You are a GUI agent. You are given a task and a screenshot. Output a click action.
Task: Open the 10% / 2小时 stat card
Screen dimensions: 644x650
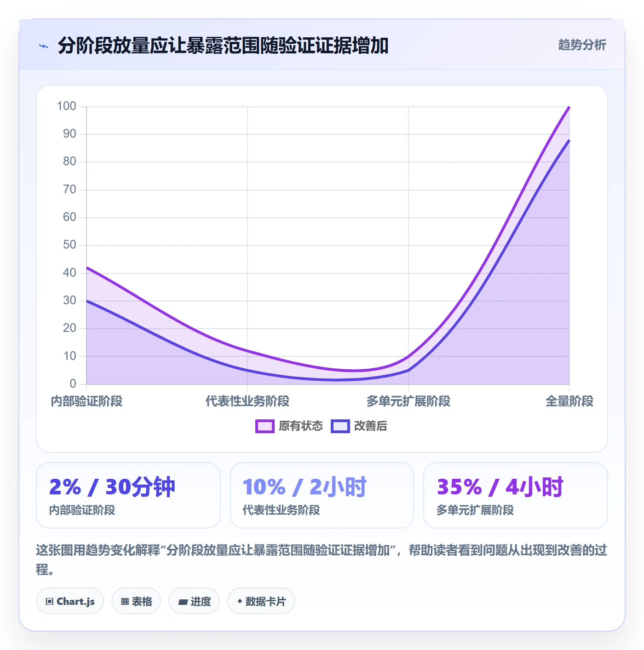tap(322, 495)
